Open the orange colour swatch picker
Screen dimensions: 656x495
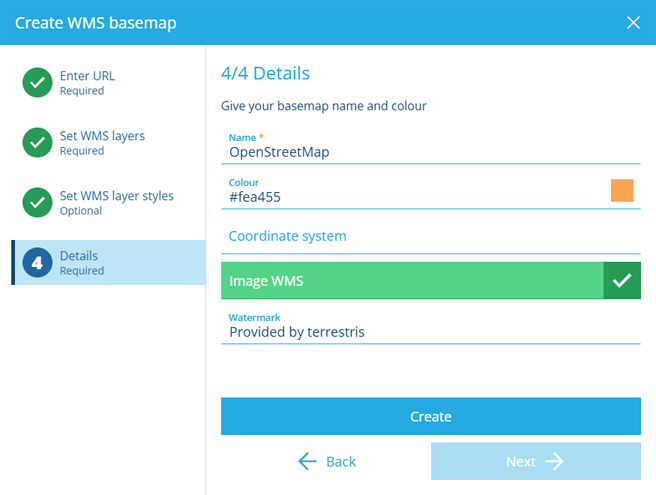pos(622,190)
